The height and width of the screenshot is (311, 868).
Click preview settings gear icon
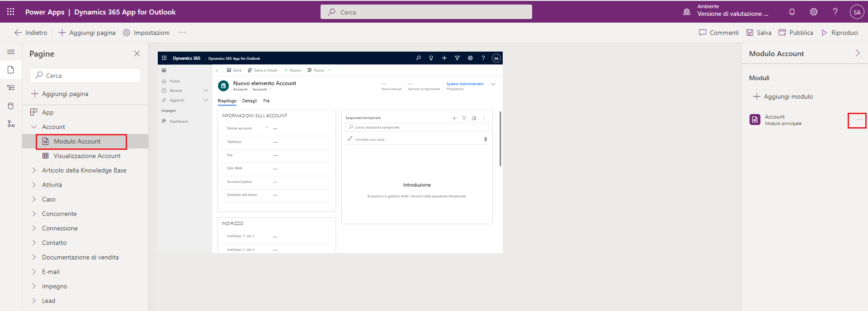pos(470,58)
